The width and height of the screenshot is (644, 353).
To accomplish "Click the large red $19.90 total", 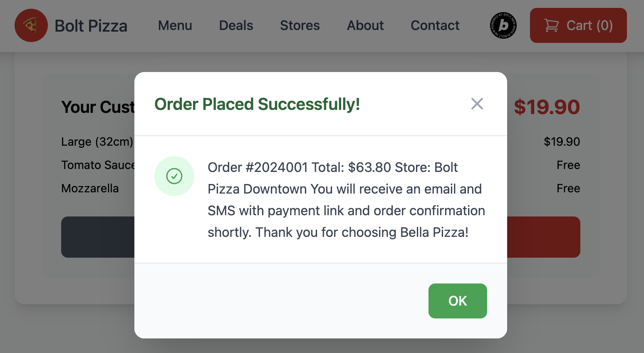I will pyautogui.click(x=546, y=107).
